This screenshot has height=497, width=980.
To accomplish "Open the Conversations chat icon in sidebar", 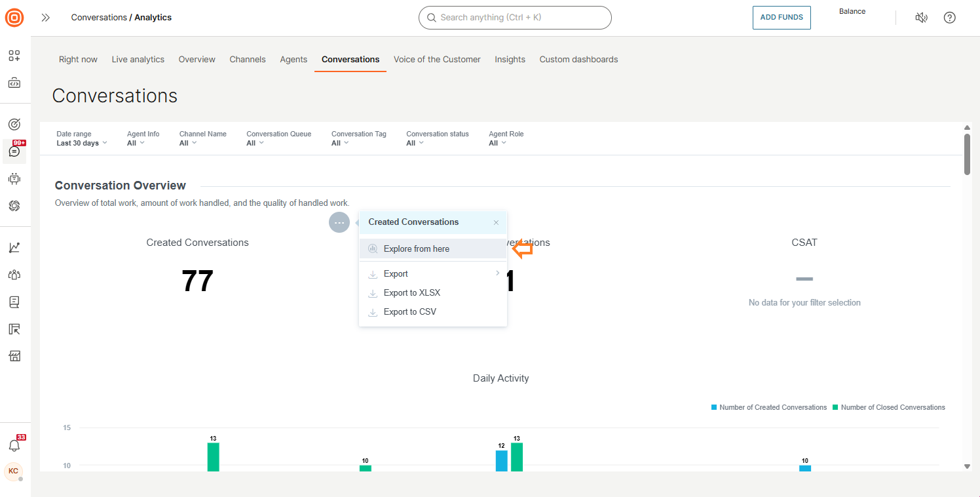I will pos(14,151).
